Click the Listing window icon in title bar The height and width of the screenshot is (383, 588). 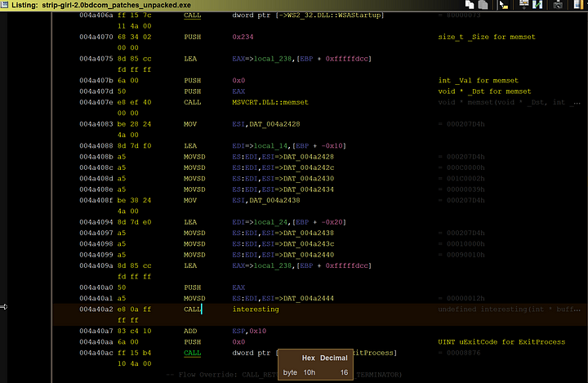tap(4, 5)
